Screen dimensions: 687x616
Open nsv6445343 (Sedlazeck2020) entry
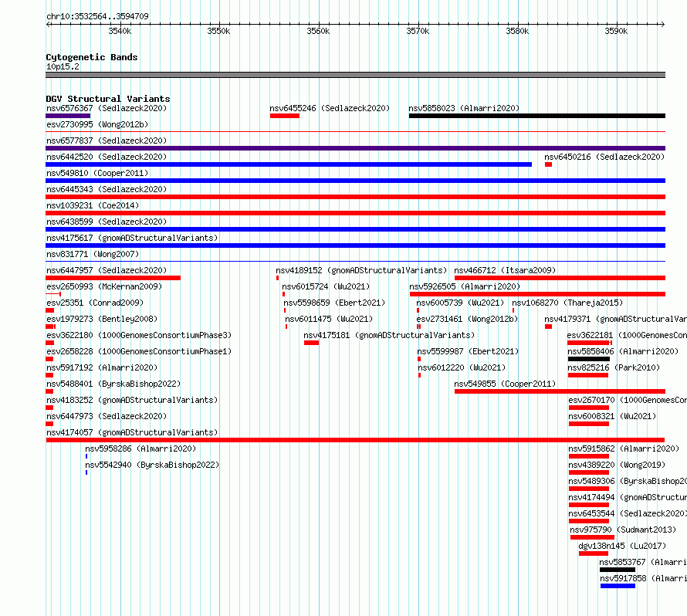107,189
